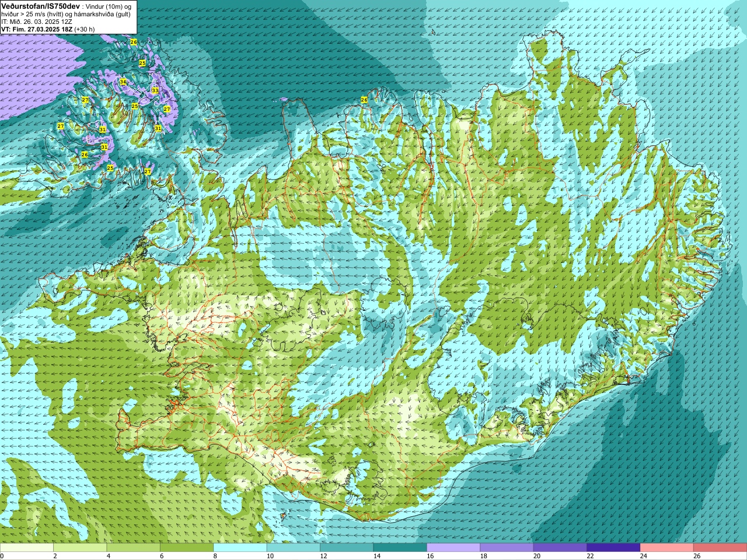Viewport: 747px width, 560px height.
Task: Click the 'IT: Mið. 26. 03. 2025 12Z' line
Action: [x=37, y=22]
